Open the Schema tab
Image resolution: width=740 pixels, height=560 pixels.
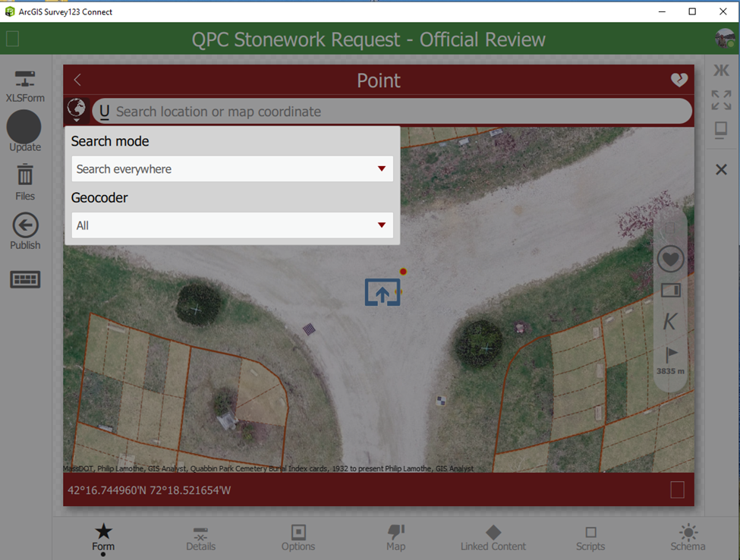pos(687,539)
